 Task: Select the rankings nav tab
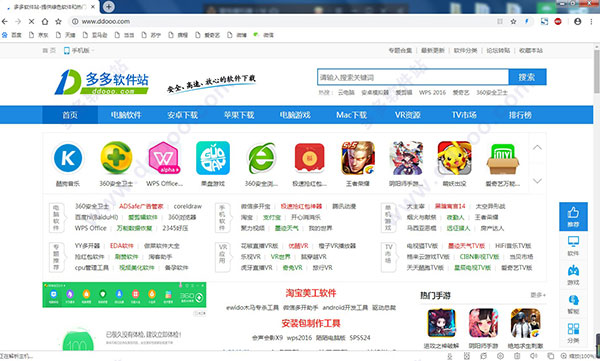pos(520,115)
